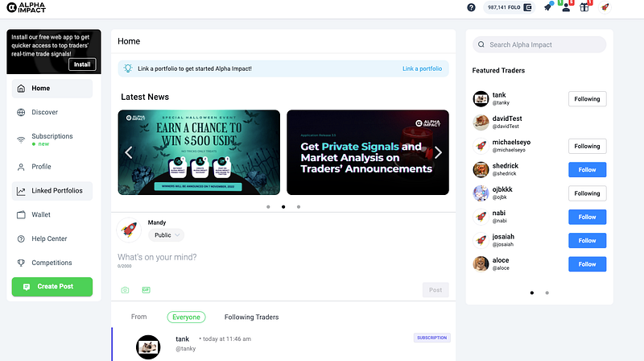Click the Home house icon in sidebar
Screen dimensions: 644x361
tap(21, 89)
